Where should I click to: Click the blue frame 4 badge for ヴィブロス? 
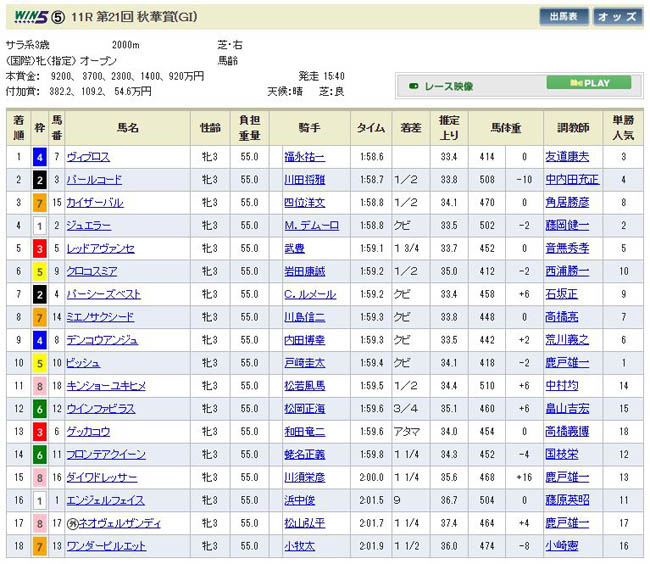coord(40,157)
